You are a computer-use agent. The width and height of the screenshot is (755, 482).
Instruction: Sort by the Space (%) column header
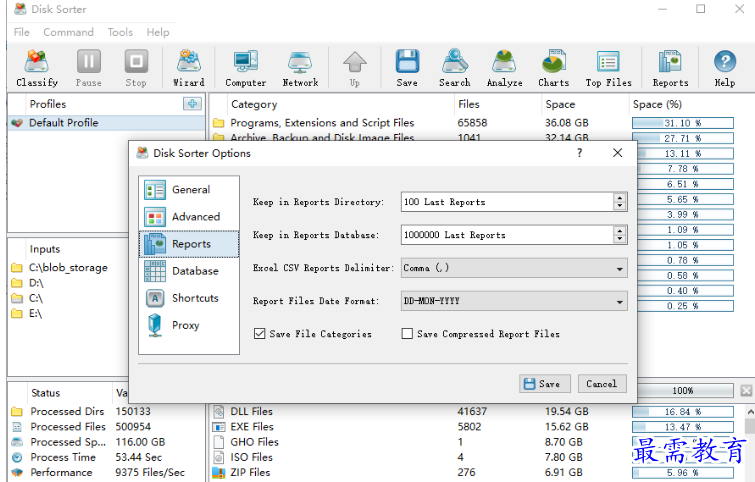point(691,104)
